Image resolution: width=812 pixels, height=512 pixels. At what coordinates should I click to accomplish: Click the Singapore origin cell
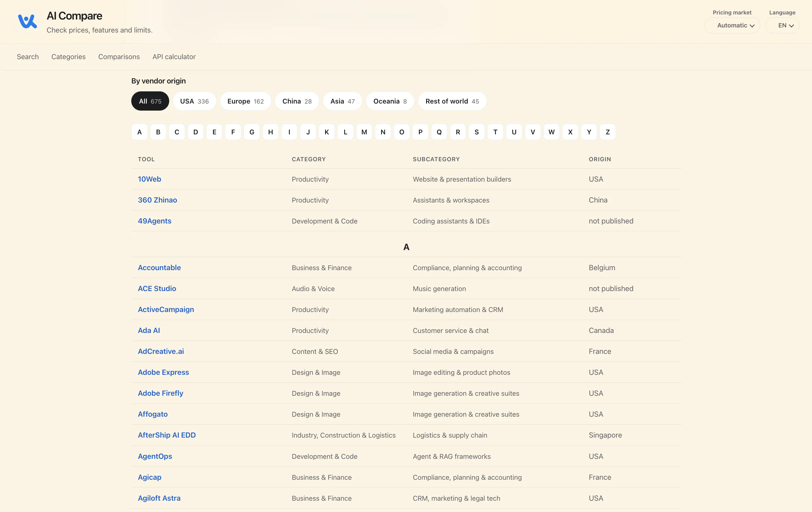[x=605, y=435]
